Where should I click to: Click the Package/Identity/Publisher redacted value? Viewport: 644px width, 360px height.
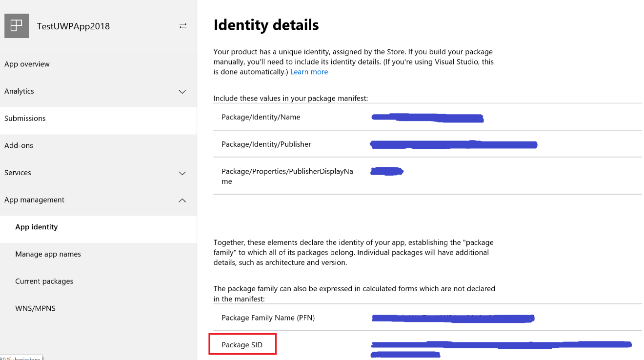tap(453, 144)
